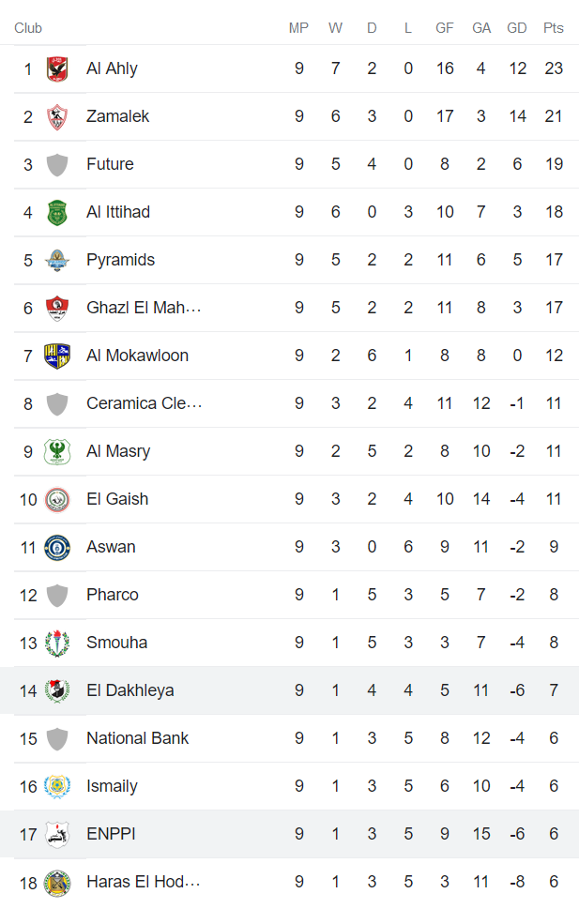Screen dimensions: 579x924
Task: Click the El Dakhleya badge icon
Action: click(x=56, y=689)
